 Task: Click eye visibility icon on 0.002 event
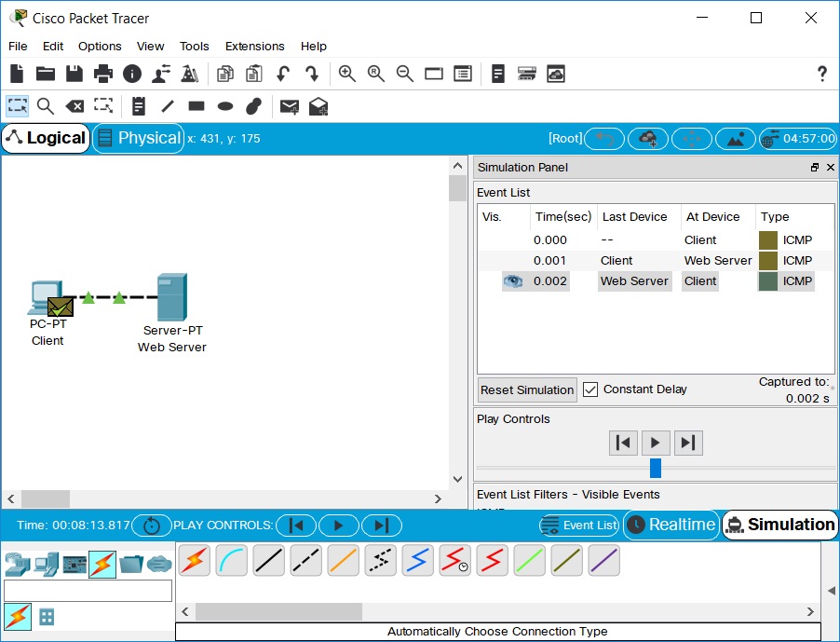click(x=512, y=280)
